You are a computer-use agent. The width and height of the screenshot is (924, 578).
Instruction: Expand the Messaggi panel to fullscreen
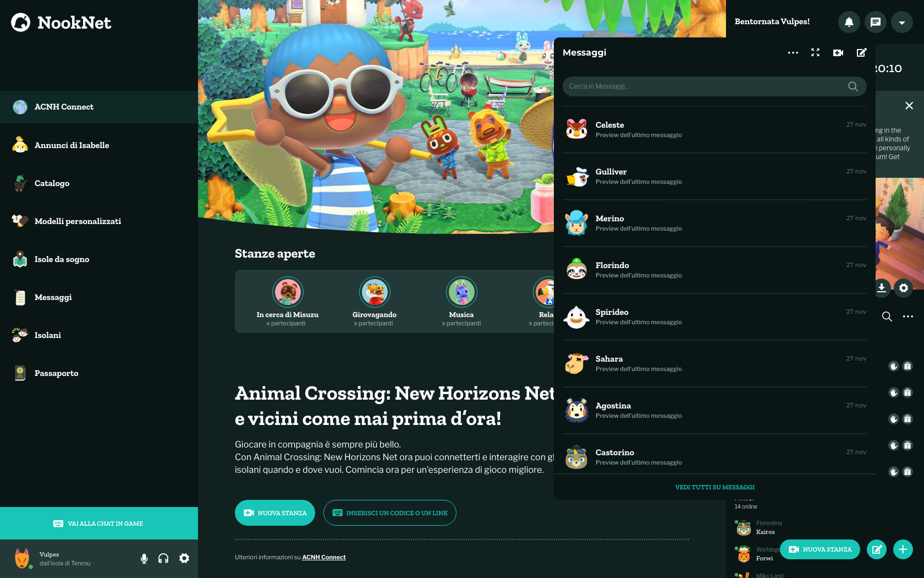pos(816,53)
